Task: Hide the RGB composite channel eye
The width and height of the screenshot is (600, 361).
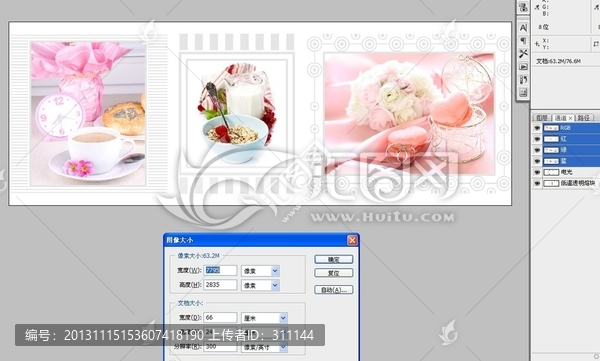Action: tap(537, 128)
